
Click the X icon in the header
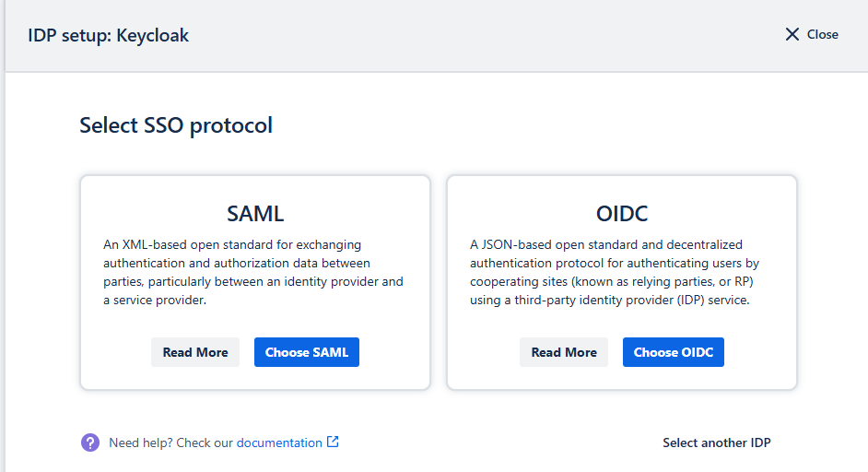[x=792, y=34]
